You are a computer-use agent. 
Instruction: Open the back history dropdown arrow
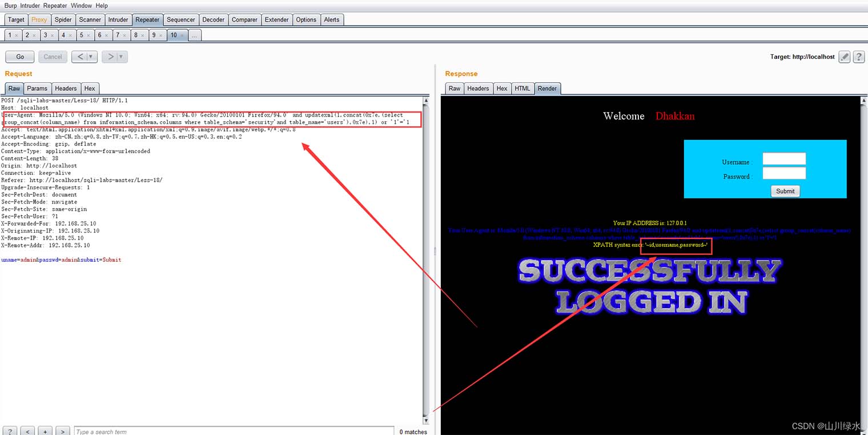[x=92, y=57]
